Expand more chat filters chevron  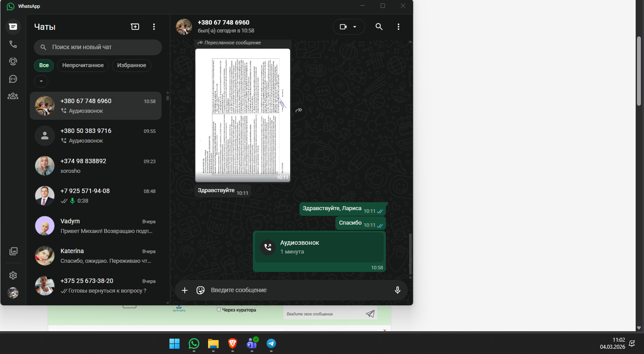point(41,81)
